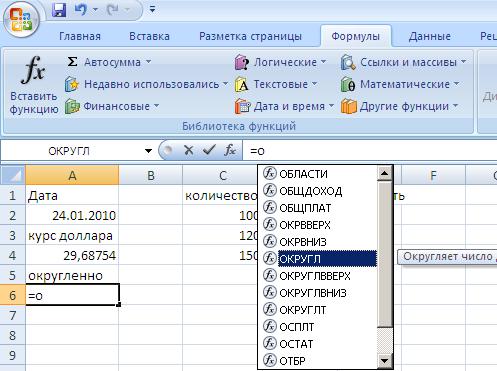497x371 pixels.
Task: Select ОБЩПЛАТ from autocomplete list
Action: [320, 208]
